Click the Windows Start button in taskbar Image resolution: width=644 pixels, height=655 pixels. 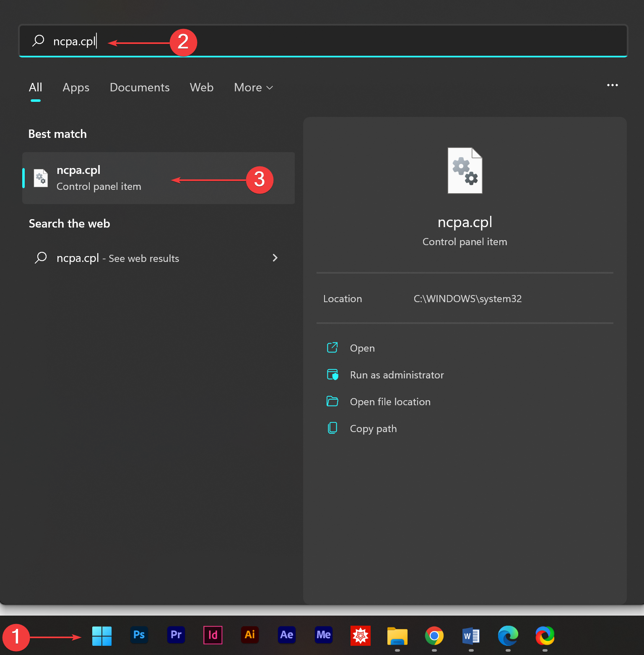coord(102,636)
